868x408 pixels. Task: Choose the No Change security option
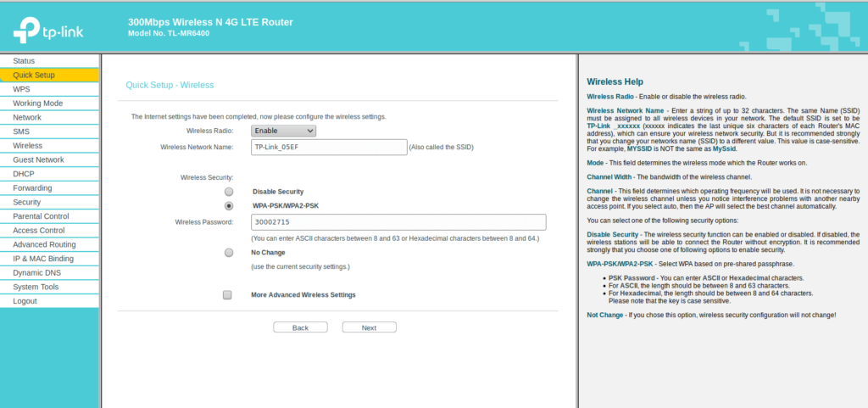point(229,253)
